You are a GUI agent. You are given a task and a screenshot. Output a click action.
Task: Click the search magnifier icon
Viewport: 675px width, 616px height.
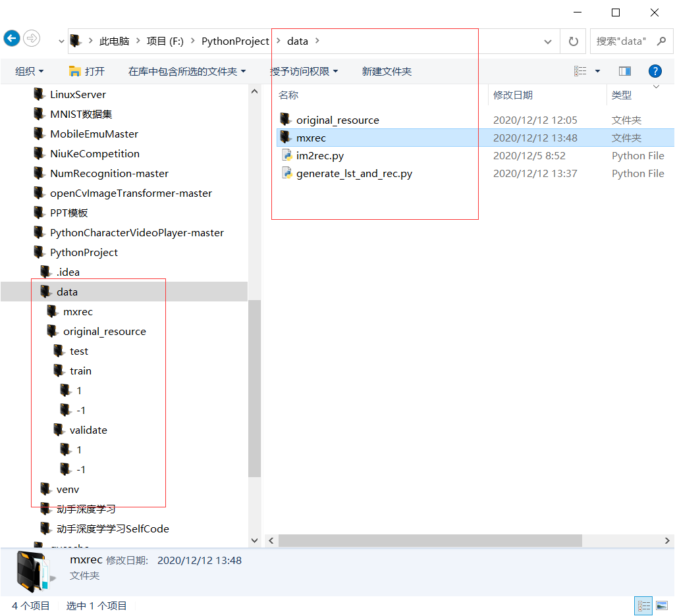click(x=661, y=41)
